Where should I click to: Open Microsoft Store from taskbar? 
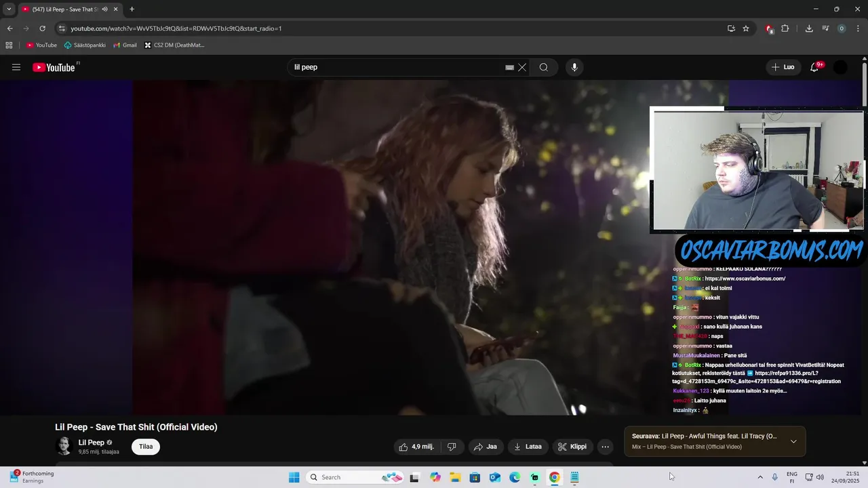click(x=475, y=477)
